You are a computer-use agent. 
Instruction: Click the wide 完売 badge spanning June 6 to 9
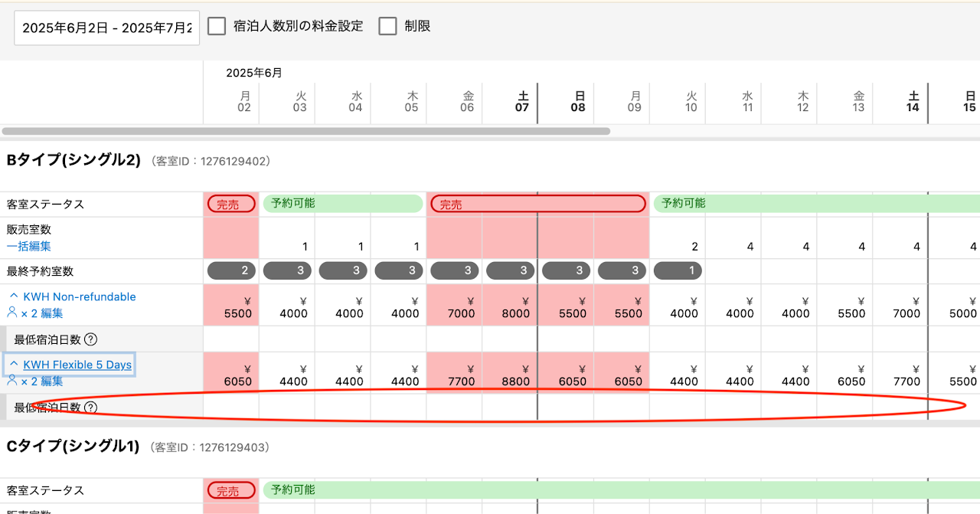point(537,204)
